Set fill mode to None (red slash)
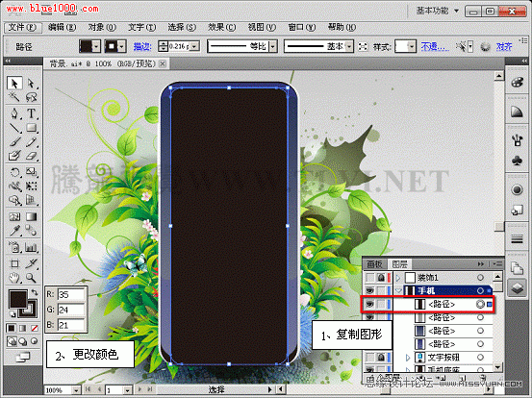Viewport: 532px width, 398px height. [35, 328]
